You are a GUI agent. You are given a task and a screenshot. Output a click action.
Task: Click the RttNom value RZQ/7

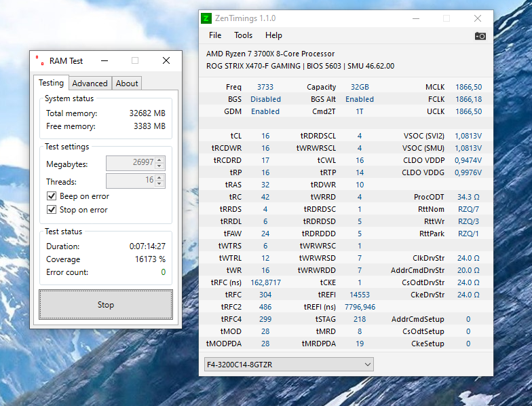coord(468,209)
